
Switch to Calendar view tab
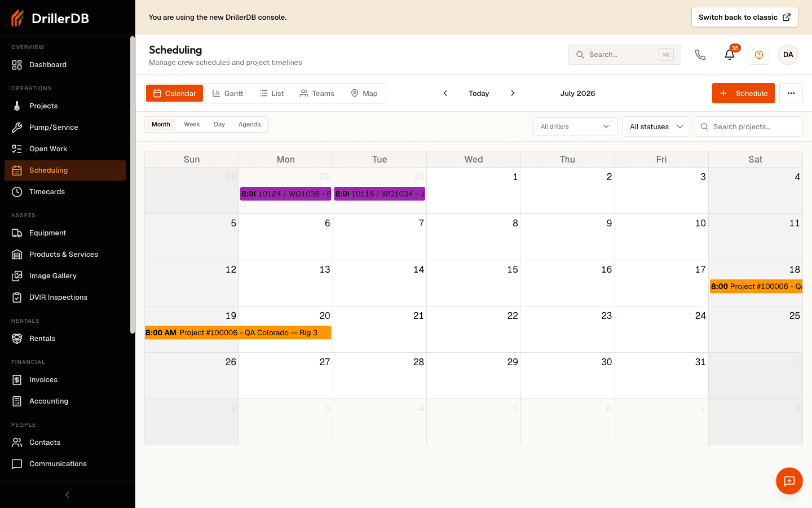coord(174,93)
